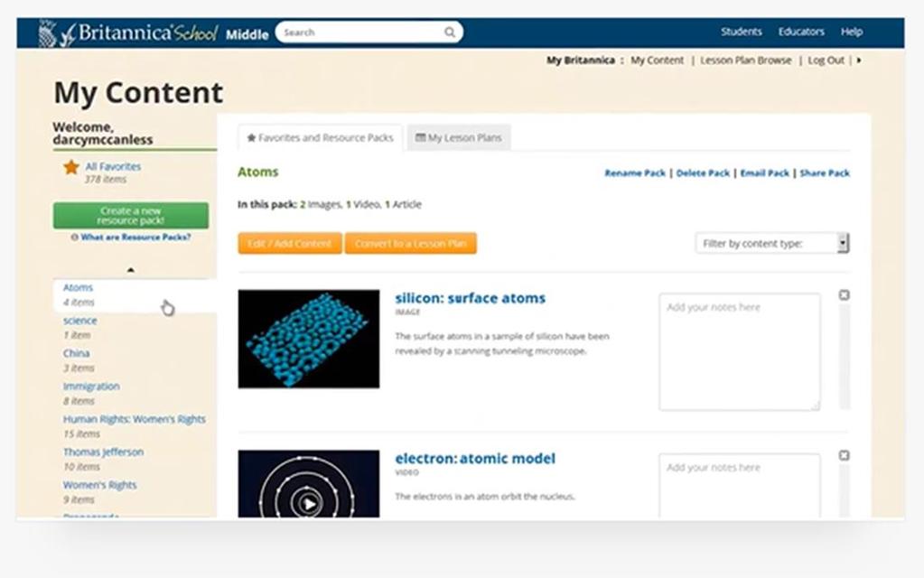Select the Immigration resource pack
Screen dimensions: 924x578
pyautogui.click(x=91, y=387)
